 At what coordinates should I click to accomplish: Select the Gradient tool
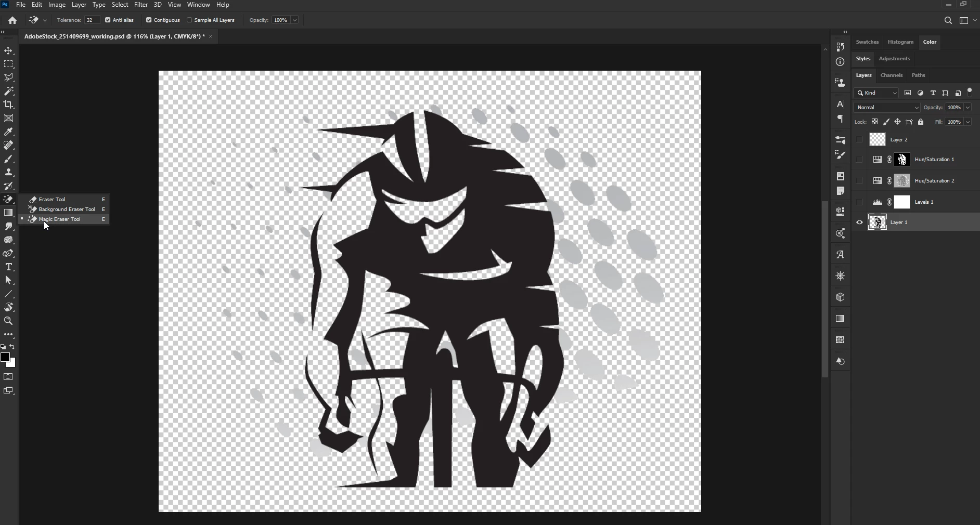point(8,213)
